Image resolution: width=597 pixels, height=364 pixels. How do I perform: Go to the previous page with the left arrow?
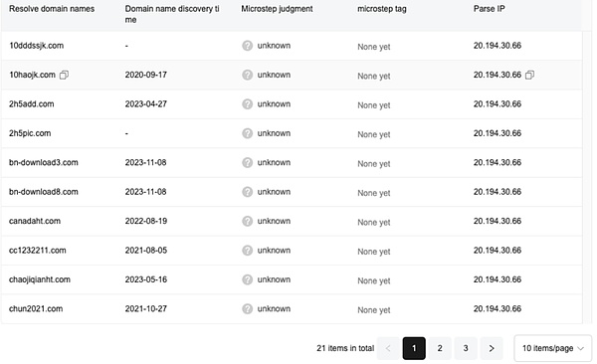click(388, 348)
